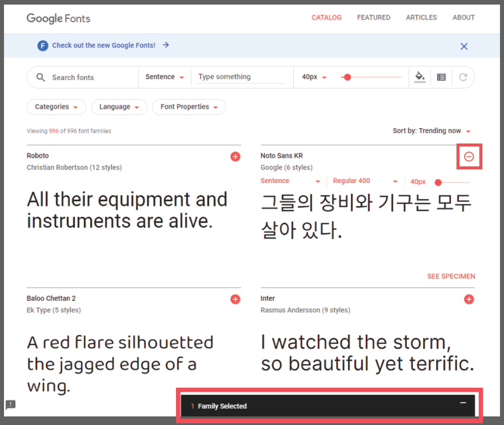The height and width of the screenshot is (425, 504).
Task: Click the Type something text field
Action: tap(241, 77)
